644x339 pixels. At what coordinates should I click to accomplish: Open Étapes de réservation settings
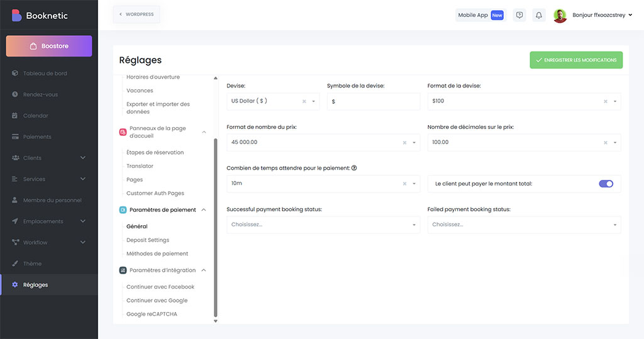click(x=155, y=152)
